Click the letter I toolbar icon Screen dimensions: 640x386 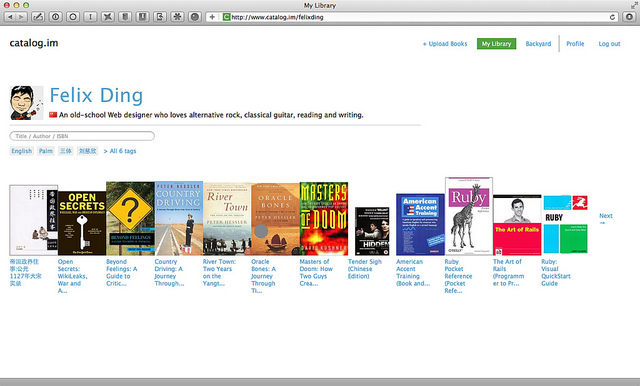coord(90,17)
